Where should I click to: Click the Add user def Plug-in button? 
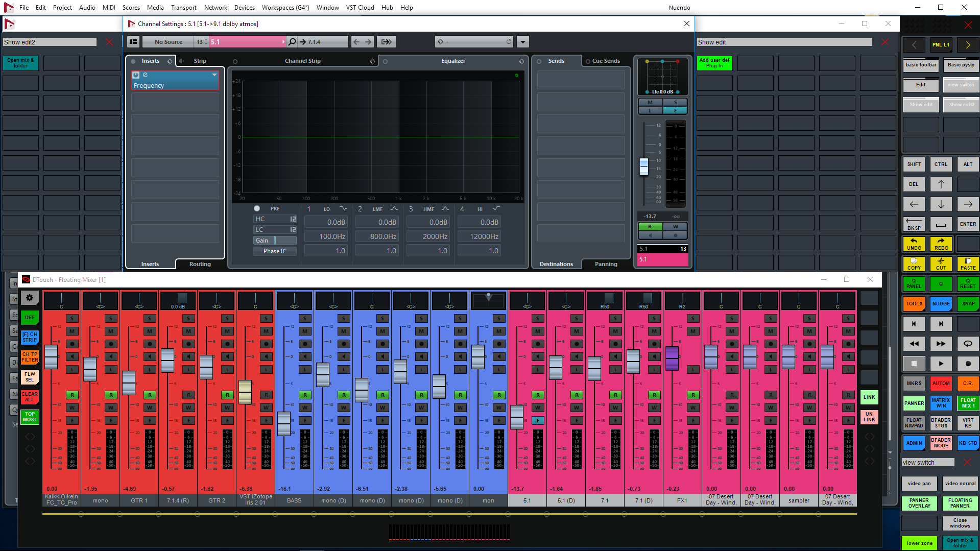tap(714, 63)
